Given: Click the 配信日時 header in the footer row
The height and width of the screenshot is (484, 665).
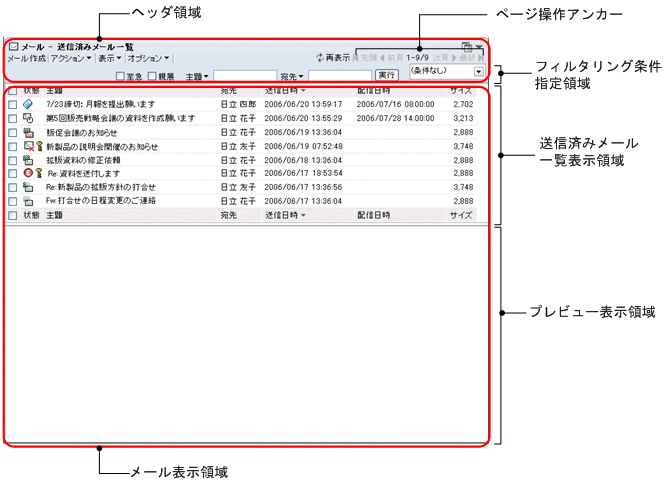Looking at the screenshot, I should point(373,215).
